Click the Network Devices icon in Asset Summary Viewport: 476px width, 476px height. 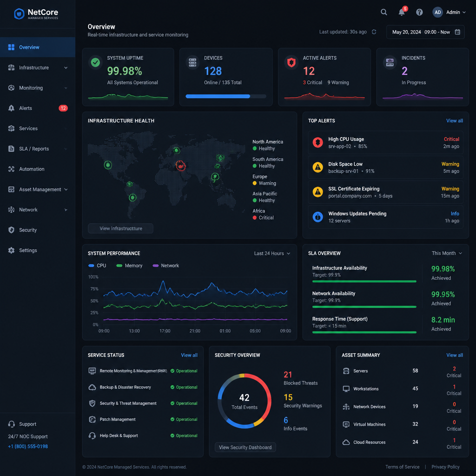coord(346,407)
